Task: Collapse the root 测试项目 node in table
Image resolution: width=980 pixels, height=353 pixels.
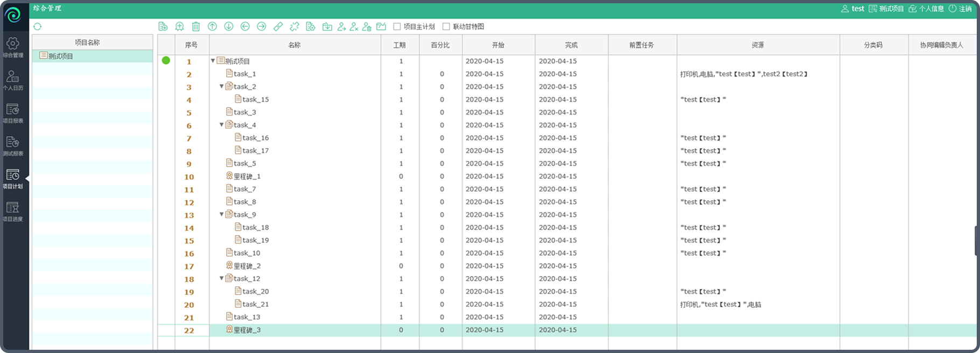Action: [x=213, y=61]
